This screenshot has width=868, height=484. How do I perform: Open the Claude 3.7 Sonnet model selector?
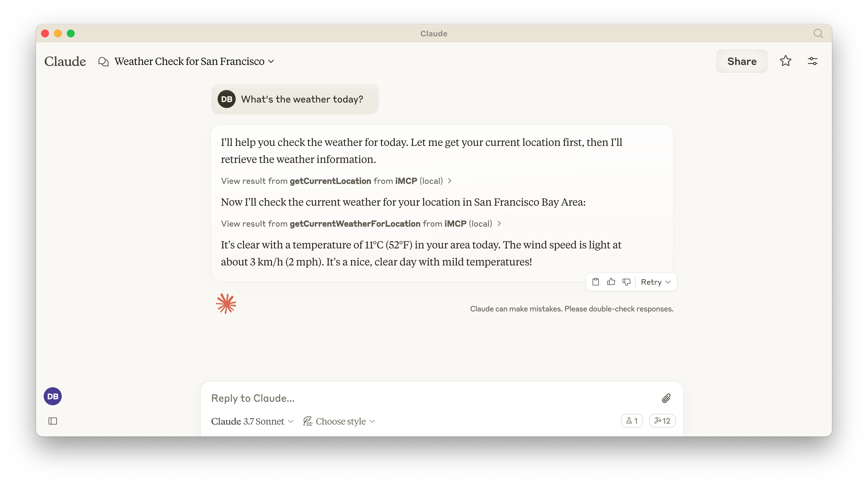pyautogui.click(x=252, y=421)
